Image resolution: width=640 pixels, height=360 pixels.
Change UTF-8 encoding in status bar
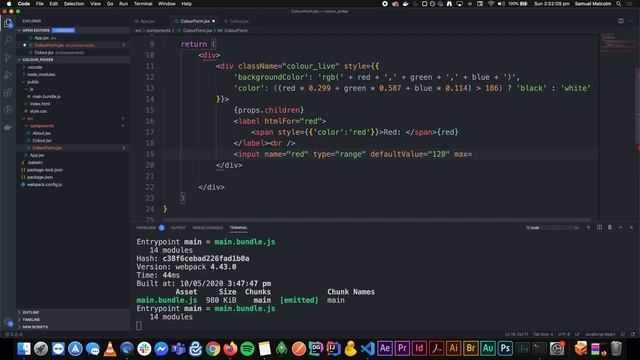coord(564,334)
